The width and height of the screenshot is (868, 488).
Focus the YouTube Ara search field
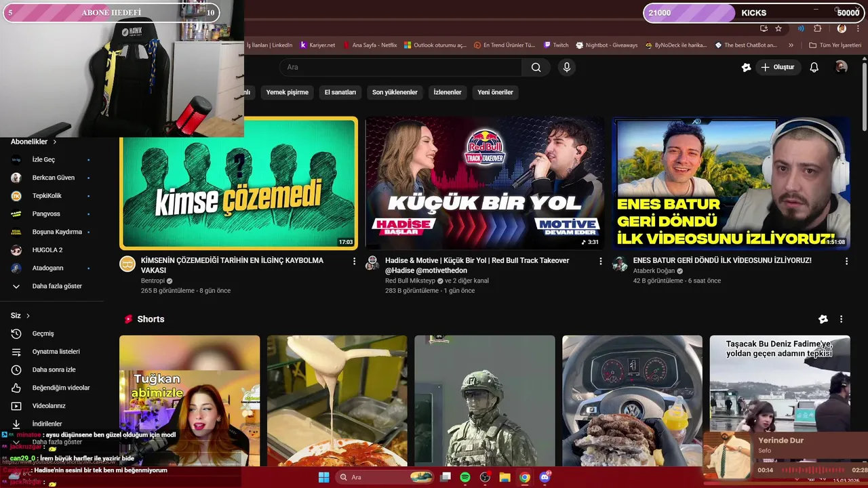[x=400, y=67]
